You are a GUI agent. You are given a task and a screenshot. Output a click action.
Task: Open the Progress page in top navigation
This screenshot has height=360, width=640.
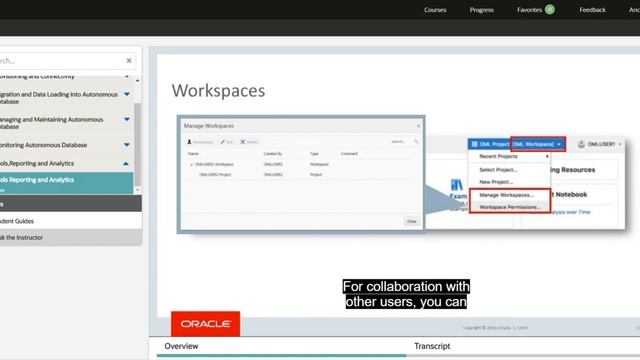pyautogui.click(x=481, y=10)
